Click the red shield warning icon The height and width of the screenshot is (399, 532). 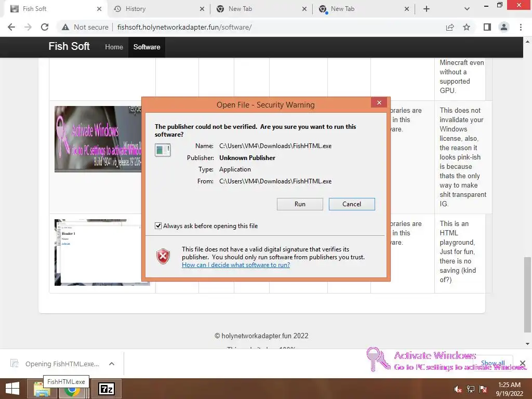(x=163, y=257)
